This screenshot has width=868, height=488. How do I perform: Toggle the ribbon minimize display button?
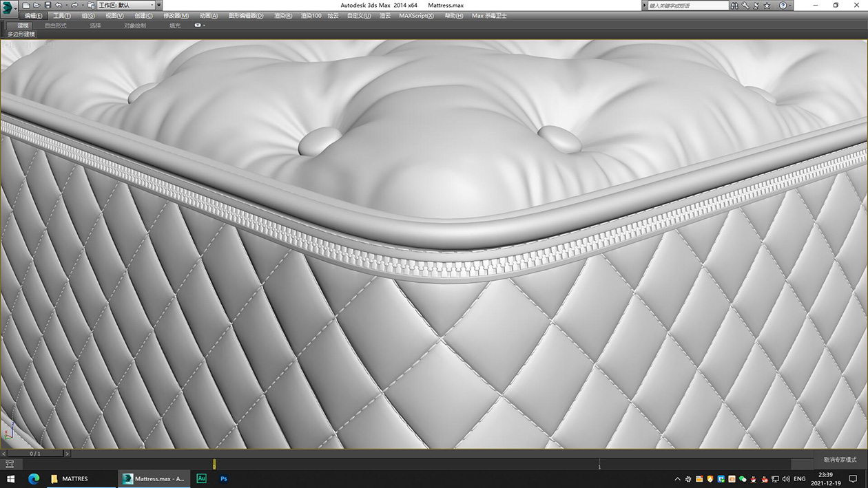198,25
